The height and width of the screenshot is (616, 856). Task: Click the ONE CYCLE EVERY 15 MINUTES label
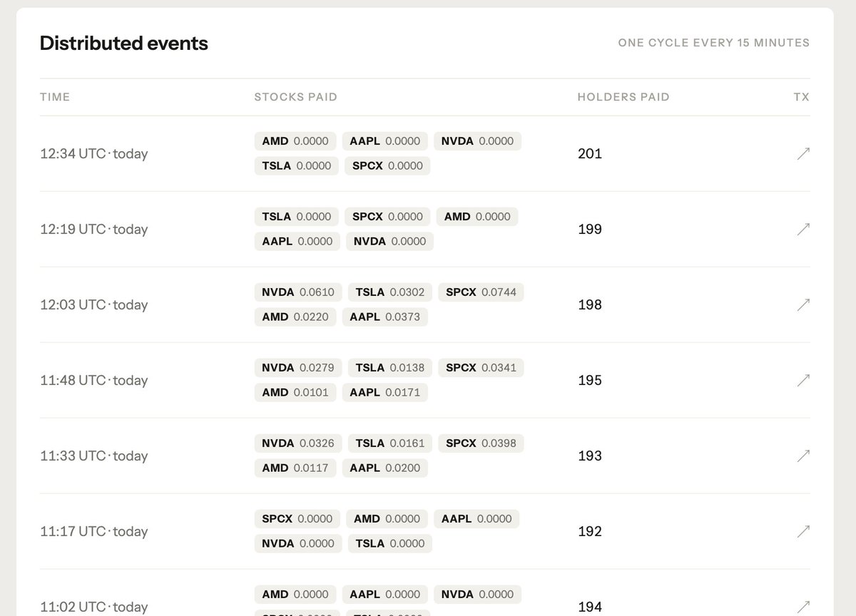[x=714, y=43]
